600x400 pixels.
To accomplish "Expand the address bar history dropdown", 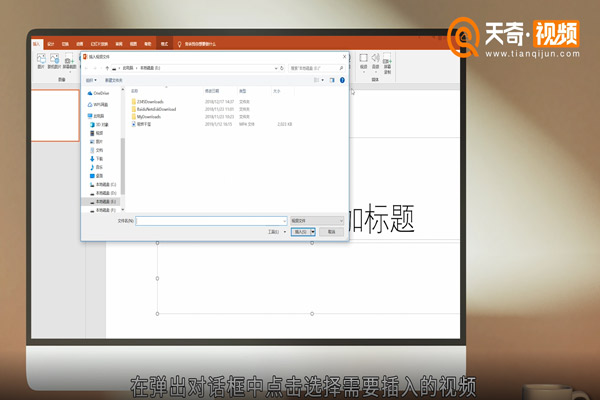I will [276, 68].
